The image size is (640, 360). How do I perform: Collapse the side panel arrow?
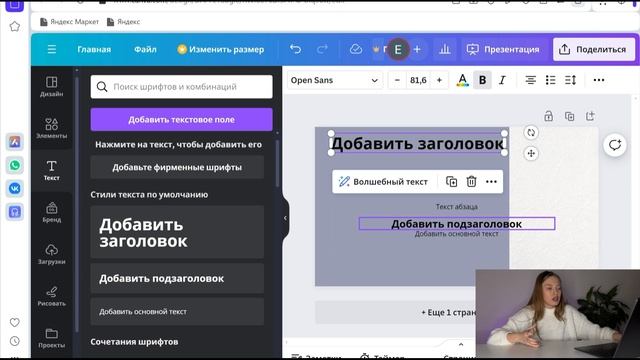click(x=285, y=218)
